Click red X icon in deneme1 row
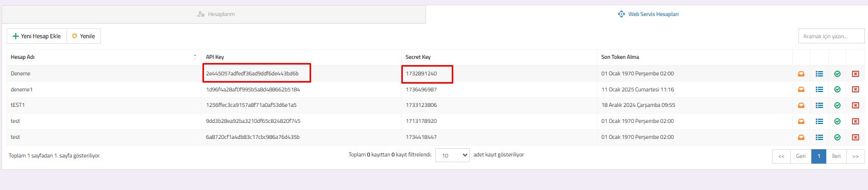 click(x=855, y=89)
